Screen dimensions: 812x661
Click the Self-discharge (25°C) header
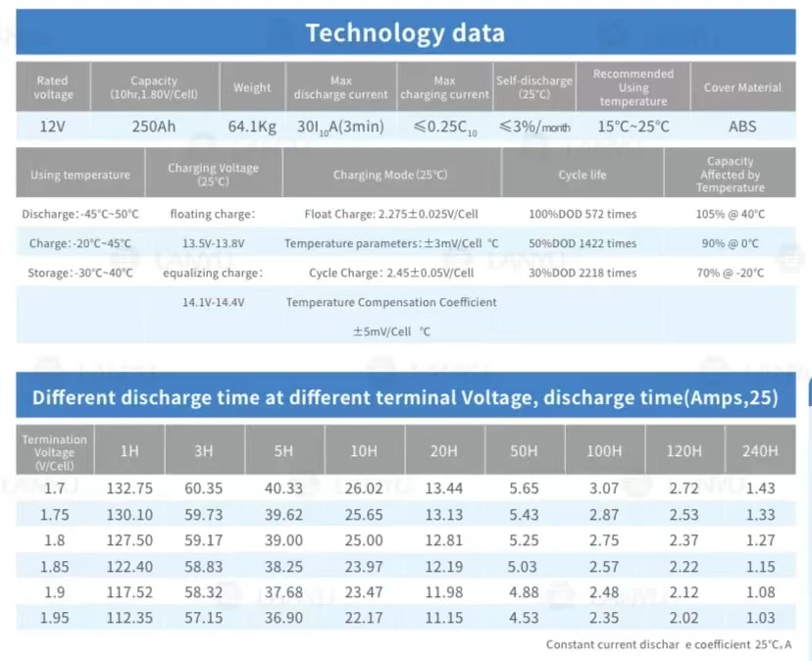point(534,87)
